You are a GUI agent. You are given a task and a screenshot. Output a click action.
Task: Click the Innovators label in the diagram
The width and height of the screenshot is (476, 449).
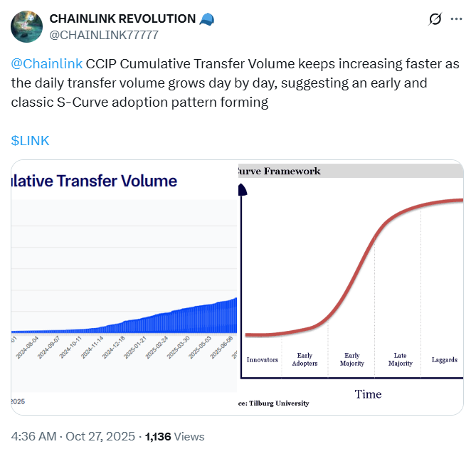click(262, 360)
